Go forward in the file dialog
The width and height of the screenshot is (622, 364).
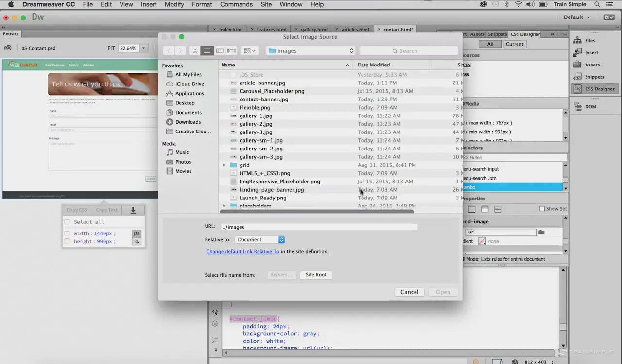180,50
